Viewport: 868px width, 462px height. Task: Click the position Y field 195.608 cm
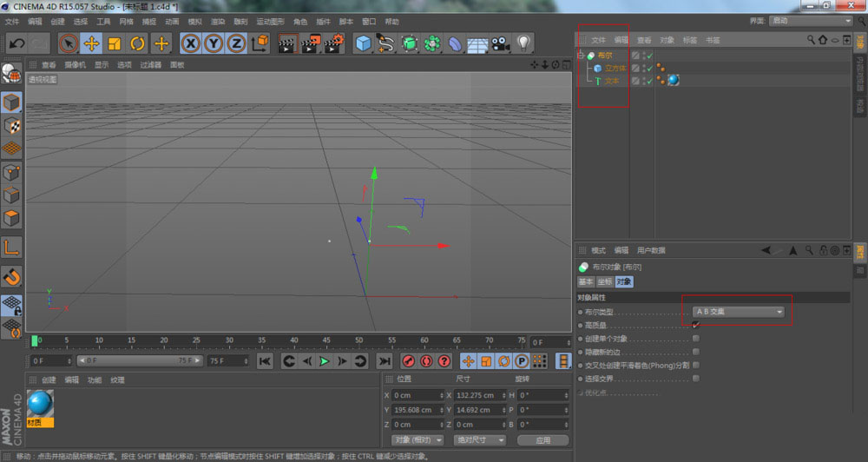tap(418, 410)
